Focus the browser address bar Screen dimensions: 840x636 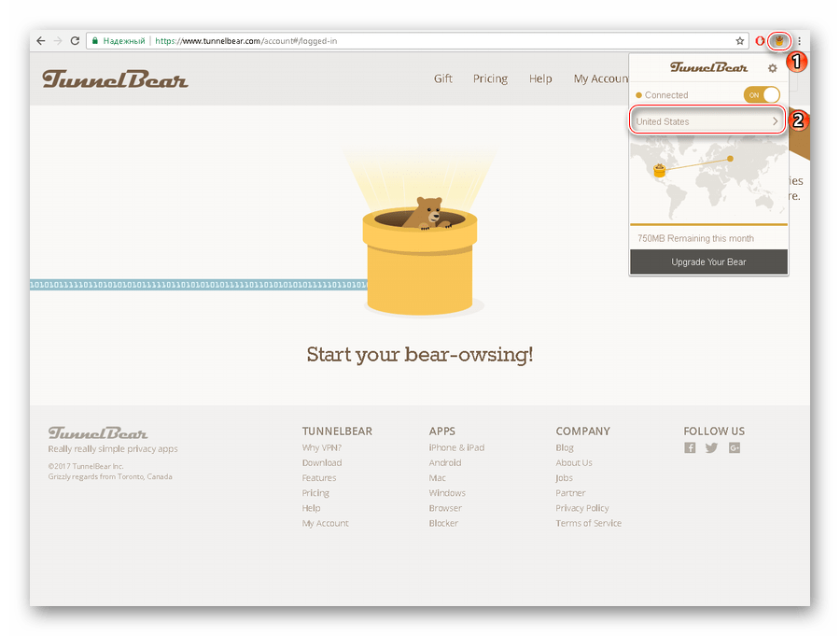click(x=420, y=41)
